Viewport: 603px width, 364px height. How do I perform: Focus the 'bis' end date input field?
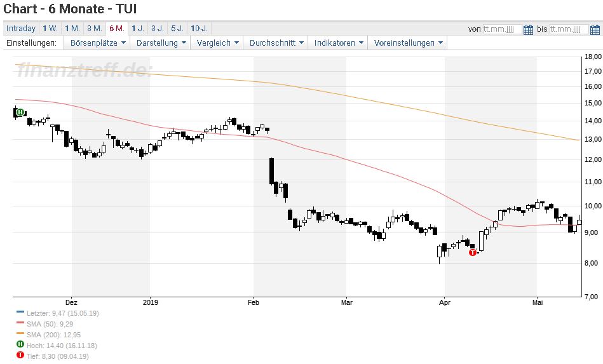point(569,29)
